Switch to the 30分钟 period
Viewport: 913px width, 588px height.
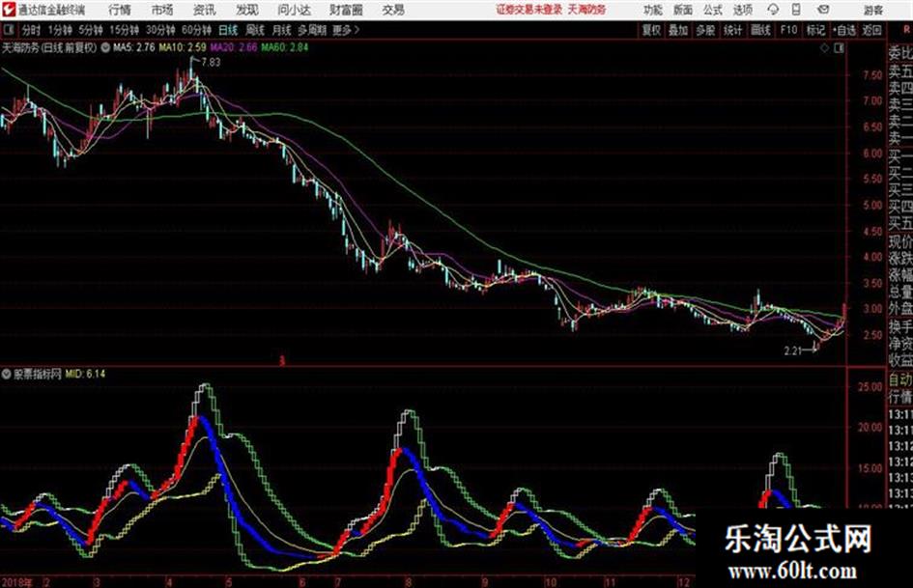pos(160,30)
